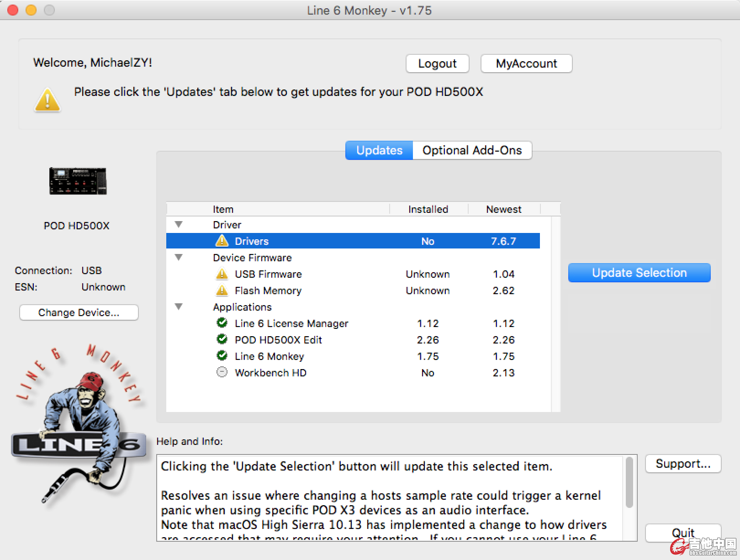Collapse the Device Firmware group triangle
The height and width of the screenshot is (560, 740).
179,257
